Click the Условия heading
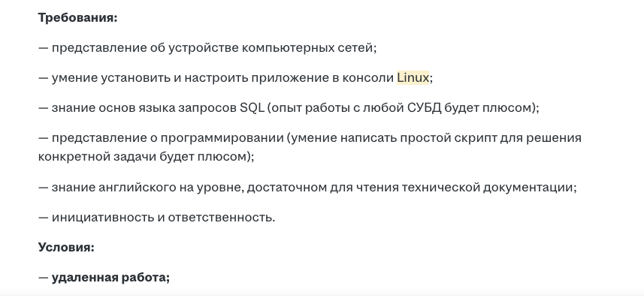Viewport: 644px width, 304px height. click(x=66, y=246)
